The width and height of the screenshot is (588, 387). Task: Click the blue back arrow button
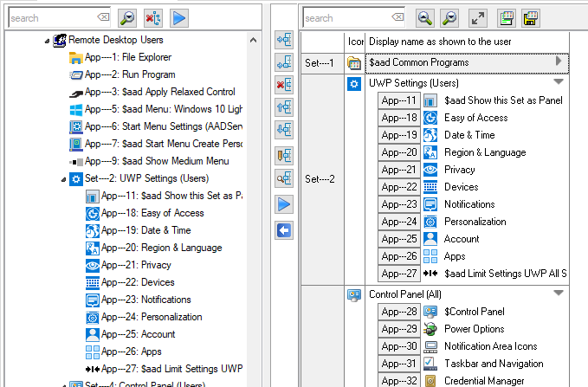284,229
